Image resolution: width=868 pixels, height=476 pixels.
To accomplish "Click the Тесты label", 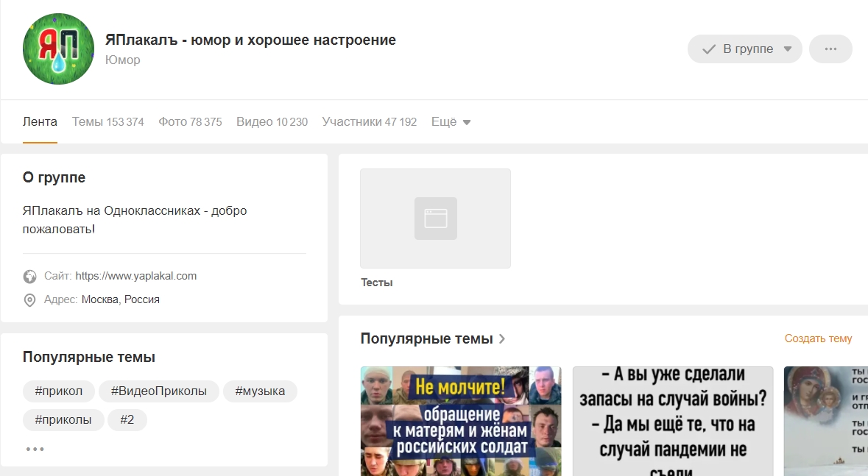I will point(377,283).
